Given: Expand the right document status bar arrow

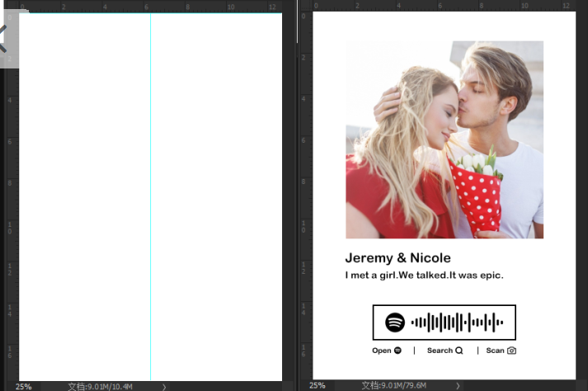Looking at the screenshot, I should pos(458,386).
